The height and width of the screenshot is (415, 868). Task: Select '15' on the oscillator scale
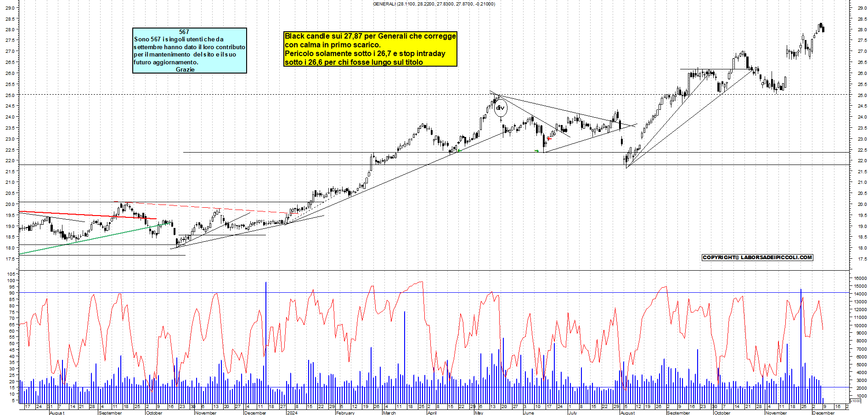click(12, 387)
